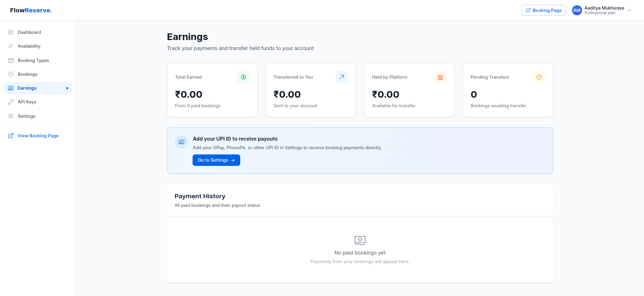Select the Booking Types calendar icon
The height and width of the screenshot is (296, 644).
pyautogui.click(x=11, y=60)
